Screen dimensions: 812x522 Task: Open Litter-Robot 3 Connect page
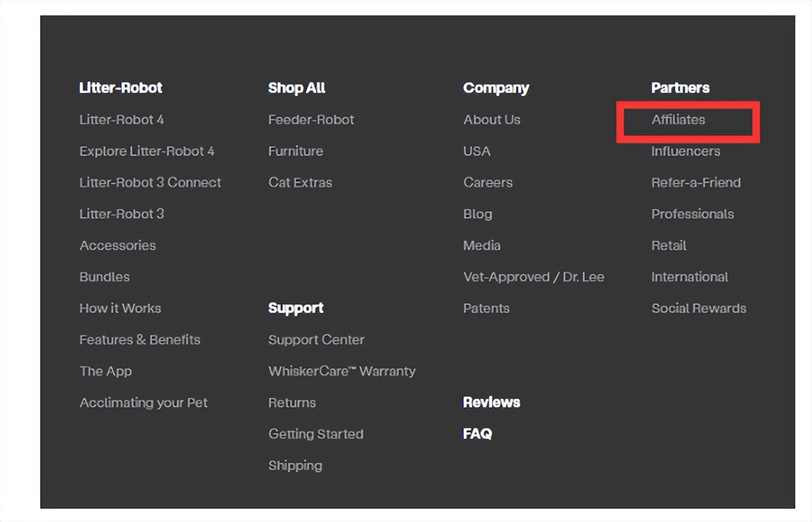coord(150,182)
